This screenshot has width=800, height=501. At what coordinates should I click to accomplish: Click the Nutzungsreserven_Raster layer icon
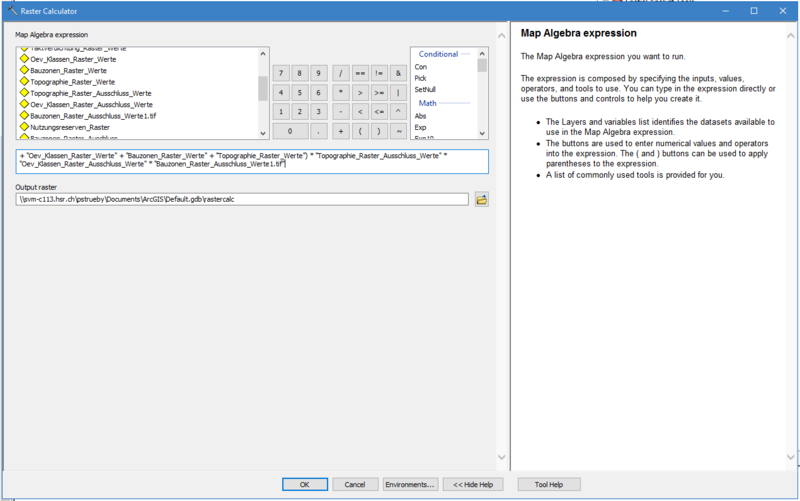pyautogui.click(x=24, y=127)
